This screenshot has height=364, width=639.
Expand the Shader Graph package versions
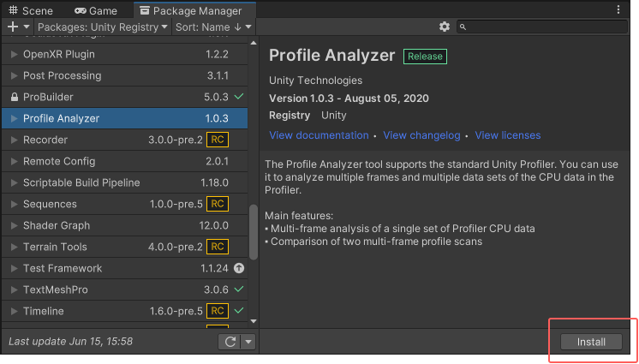[x=14, y=225]
